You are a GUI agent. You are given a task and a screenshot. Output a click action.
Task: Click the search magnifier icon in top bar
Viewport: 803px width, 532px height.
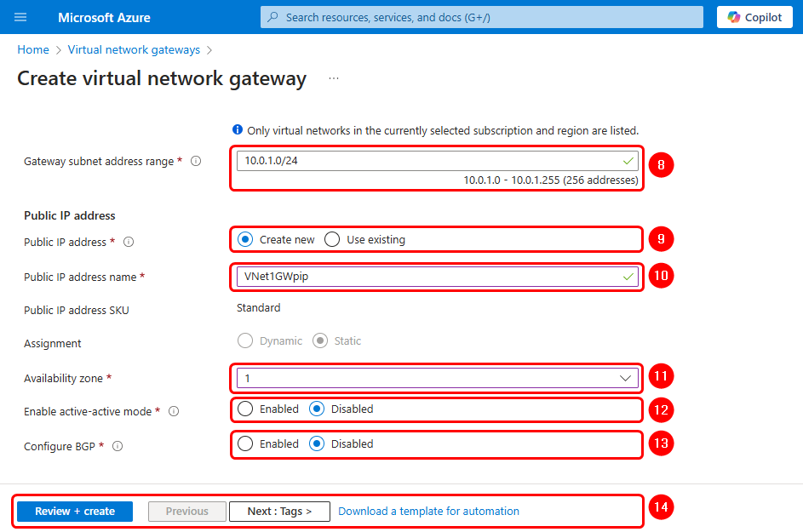pos(273,17)
